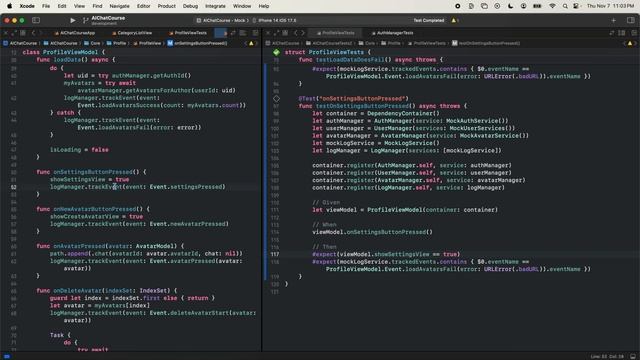This screenshot has height=360, width=640.
Task: Click the warning icon in left jump bar
Action: 251,43
